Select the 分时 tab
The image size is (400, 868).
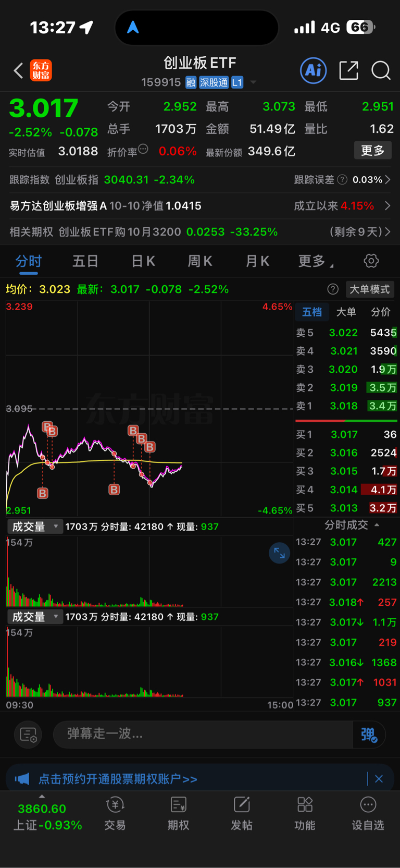(29, 261)
